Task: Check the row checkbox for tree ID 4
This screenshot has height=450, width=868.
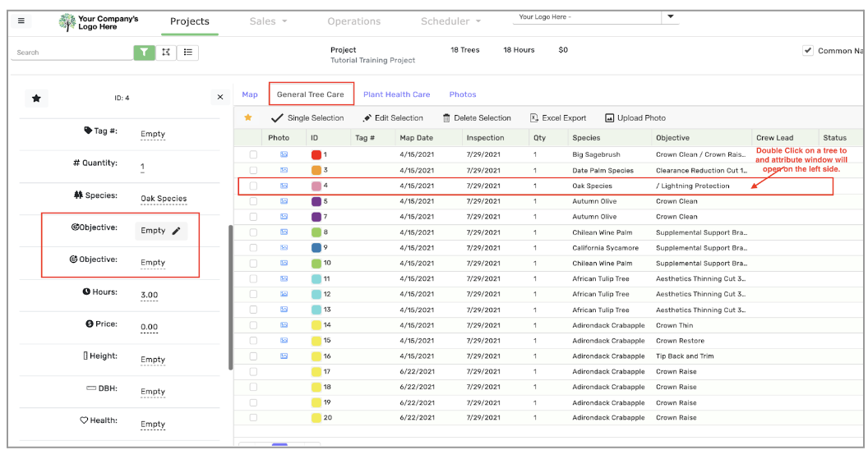Action: click(253, 186)
